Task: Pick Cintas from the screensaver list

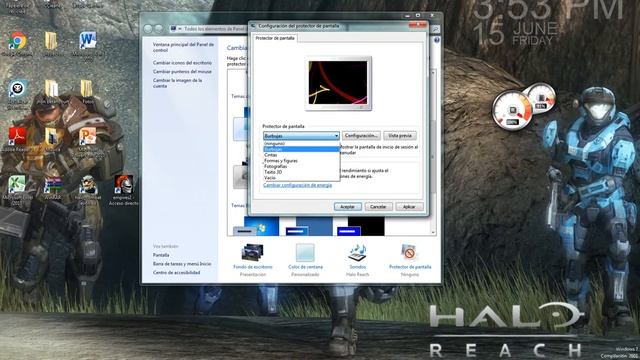Action: pyautogui.click(x=301, y=155)
